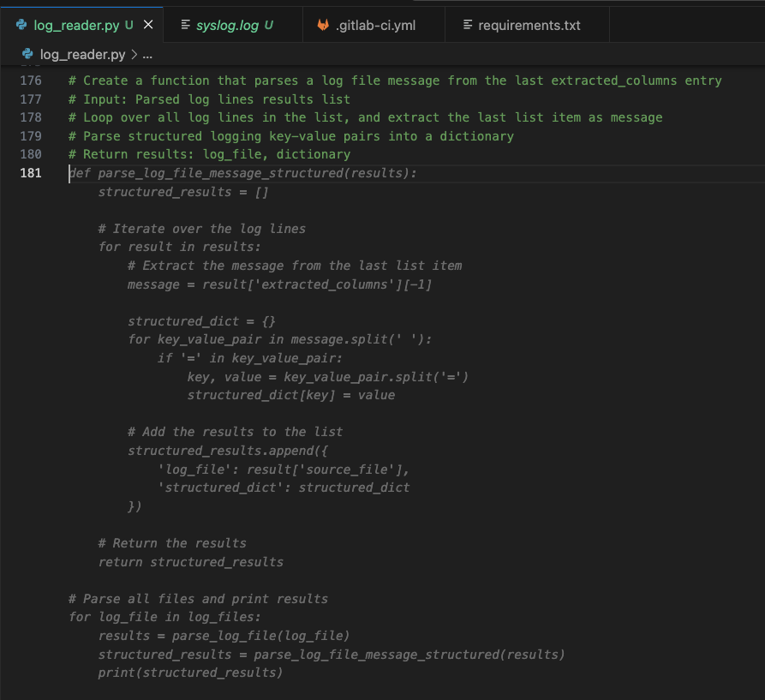Viewport: 765px width, 700px height.
Task: Close the log_reader.py editor tab
Action: click(x=147, y=25)
